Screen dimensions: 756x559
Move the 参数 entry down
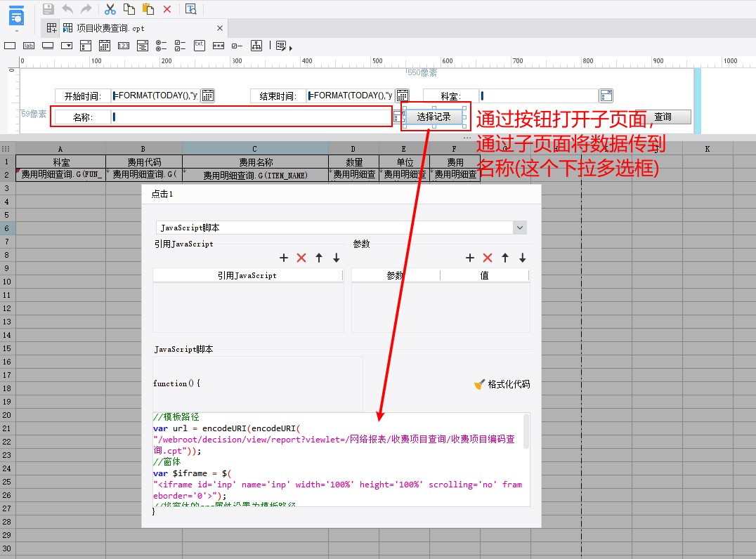(523, 258)
